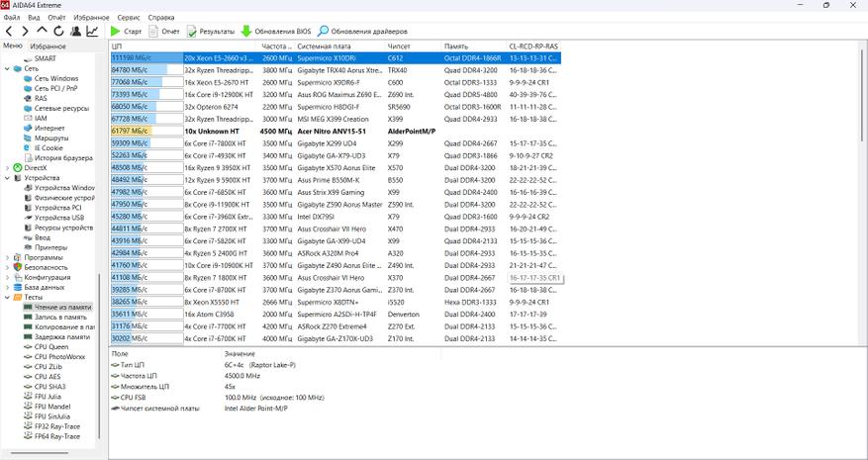Viewport: 868px width, 460px height.
Task: Select Задержка памяти test
Action: click(x=62, y=336)
